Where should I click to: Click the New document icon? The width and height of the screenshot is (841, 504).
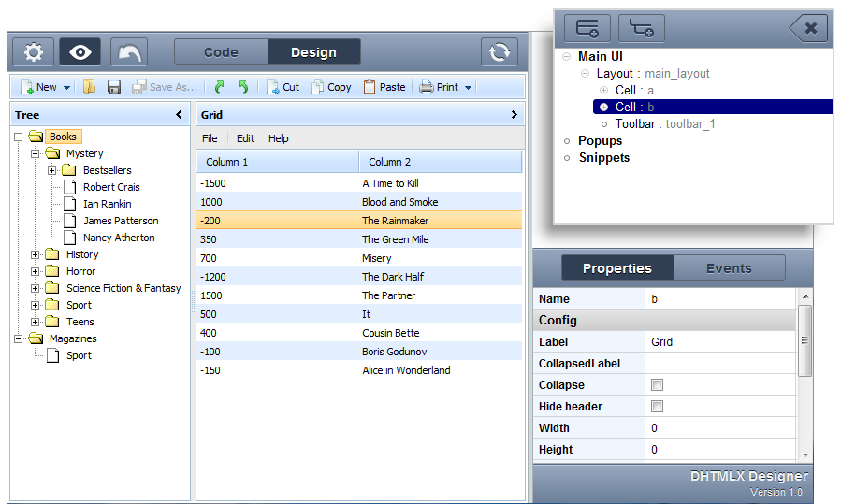tap(27, 87)
